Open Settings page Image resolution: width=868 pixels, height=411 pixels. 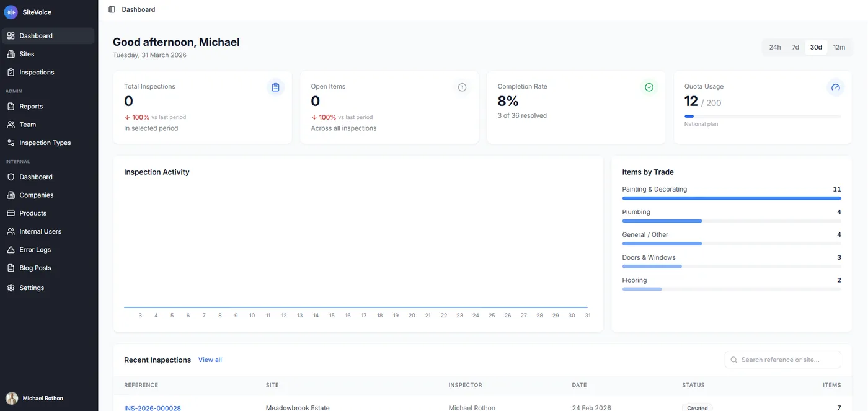(x=48, y=288)
